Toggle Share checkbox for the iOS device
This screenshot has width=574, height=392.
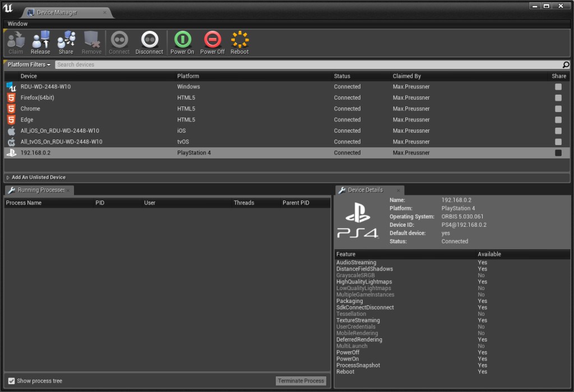pos(558,130)
